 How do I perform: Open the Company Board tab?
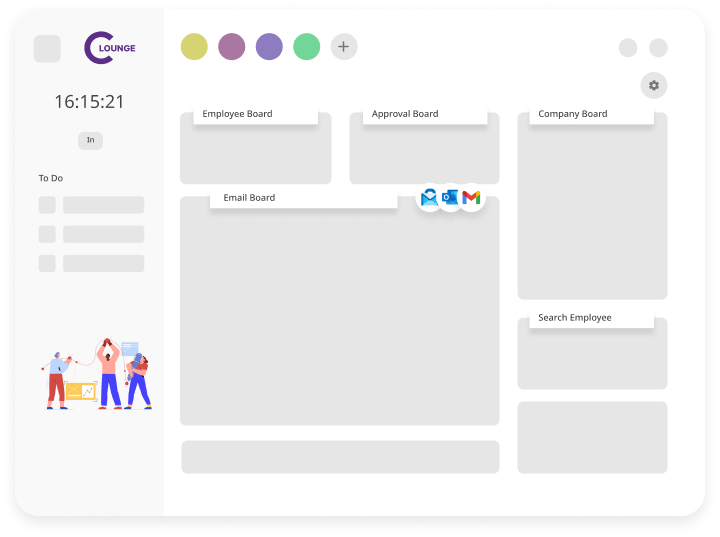pyautogui.click(x=591, y=114)
